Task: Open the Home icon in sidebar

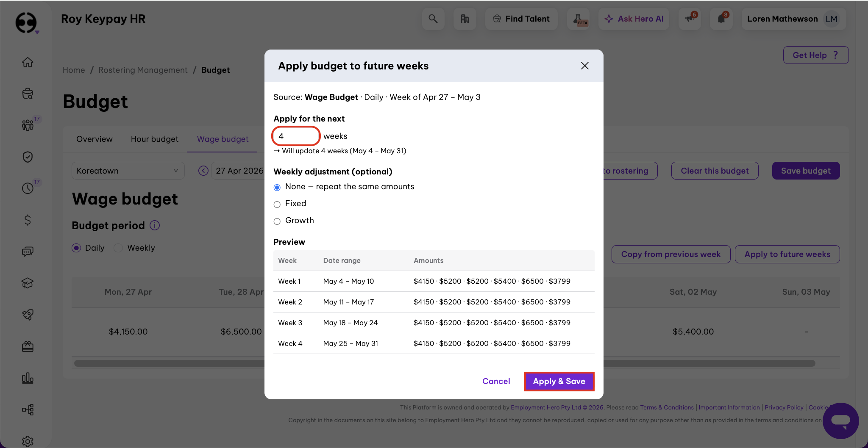Action: point(28,62)
